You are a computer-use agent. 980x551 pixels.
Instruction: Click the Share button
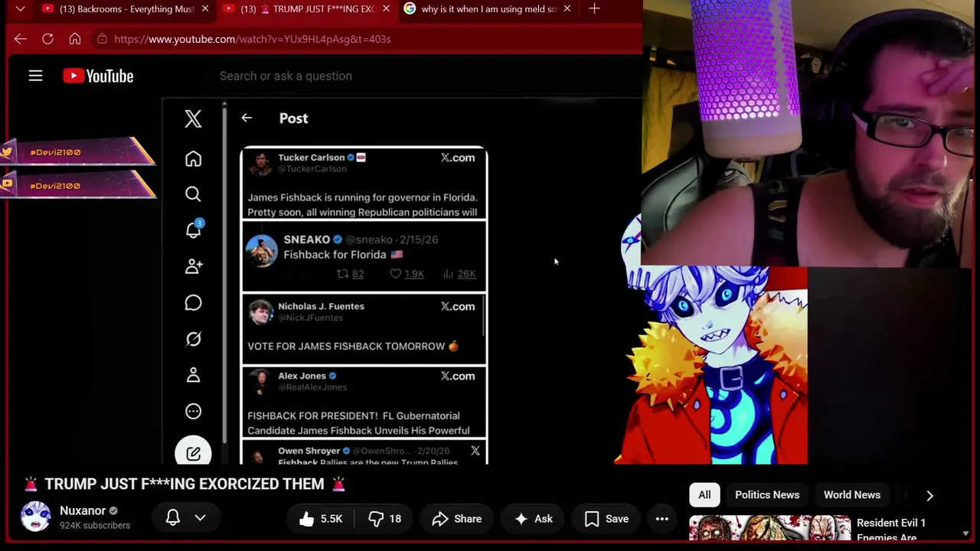pos(457,519)
